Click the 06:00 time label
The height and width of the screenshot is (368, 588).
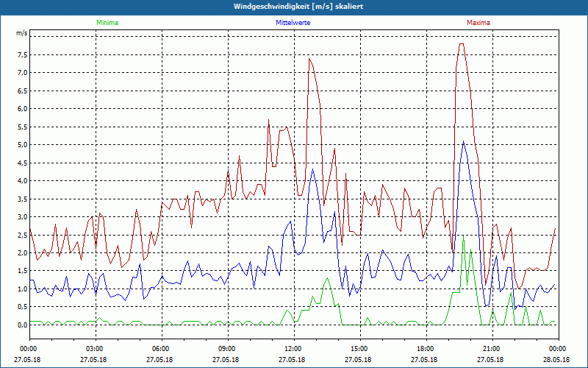(159, 349)
